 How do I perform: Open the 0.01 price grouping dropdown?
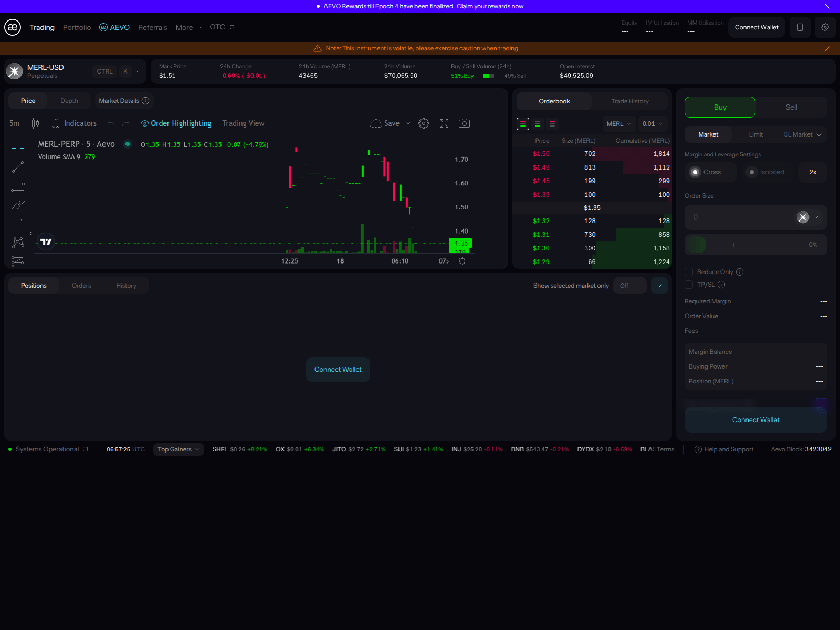[x=653, y=124]
